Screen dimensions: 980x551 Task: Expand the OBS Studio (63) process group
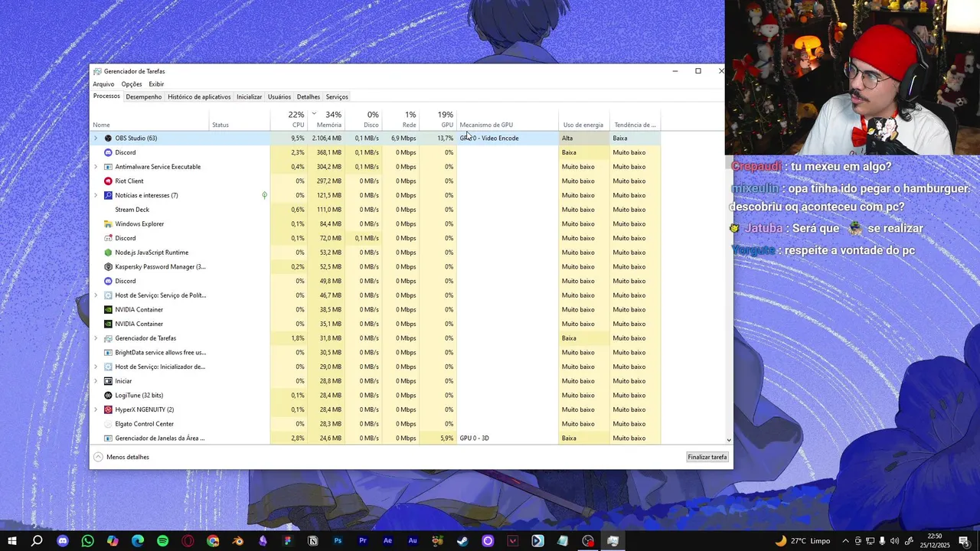[x=96, y=139]
